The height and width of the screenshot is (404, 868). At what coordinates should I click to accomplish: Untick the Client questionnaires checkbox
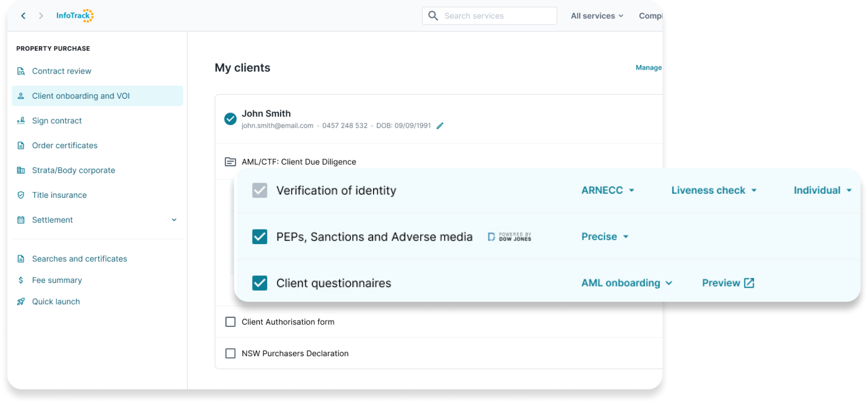tap(260, 283)
